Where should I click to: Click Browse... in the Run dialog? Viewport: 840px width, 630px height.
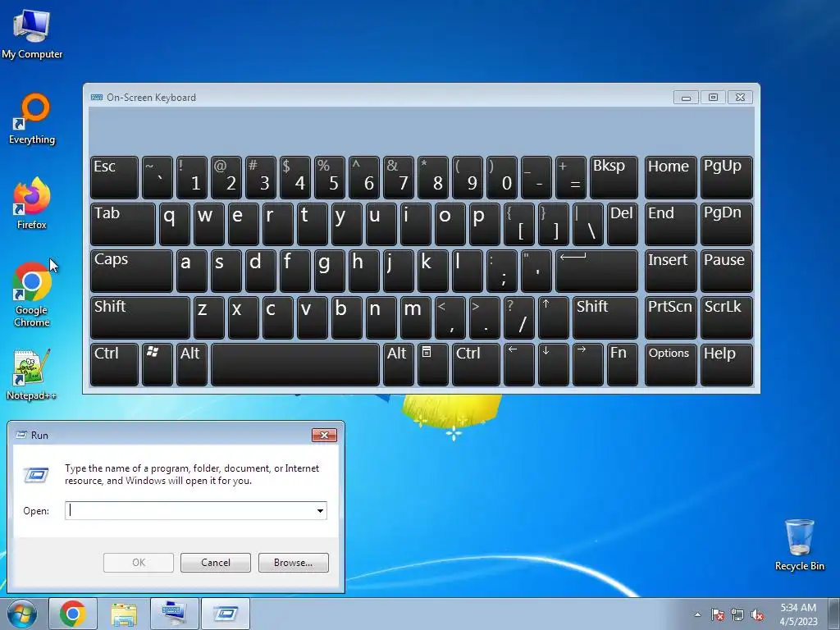coord(293,563)
